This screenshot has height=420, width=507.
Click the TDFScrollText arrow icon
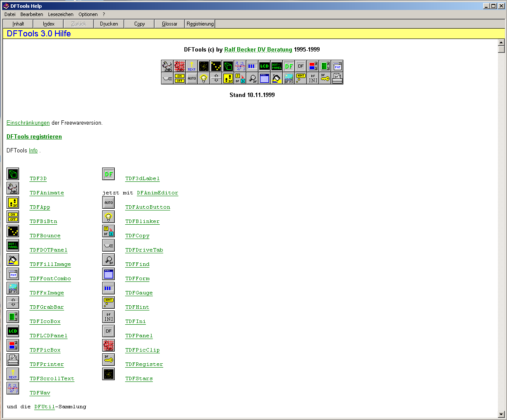click(x=13, y=374)
